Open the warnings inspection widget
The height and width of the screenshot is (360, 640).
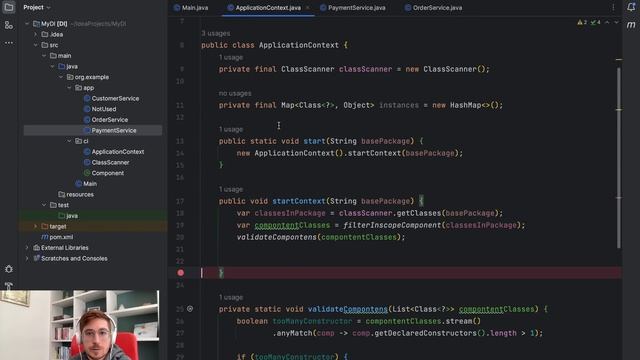click(589, 22)
